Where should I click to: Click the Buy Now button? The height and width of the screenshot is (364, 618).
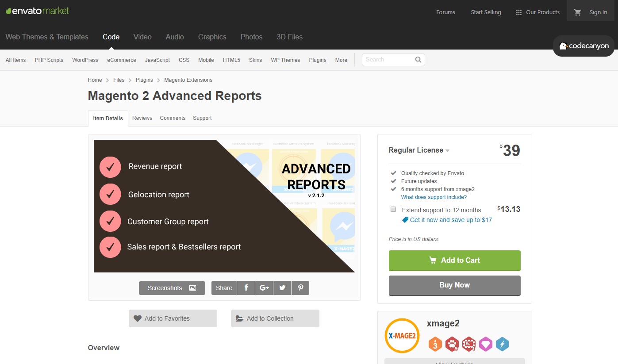click(x=455, y=285)
